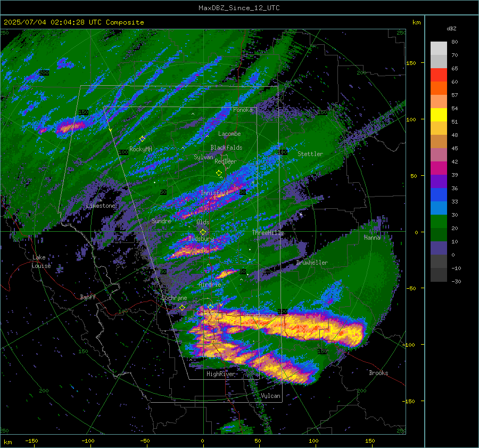Click the Brooks town label
Image resolution: width=479 pixels, height=448 pixels.
tap(378, 373)
